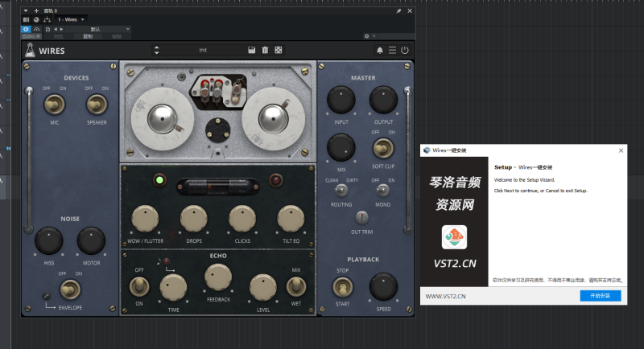This screenshot has height=349, width=644.
Task: Save the current Wires preset
Action: [x=252, y=50]
